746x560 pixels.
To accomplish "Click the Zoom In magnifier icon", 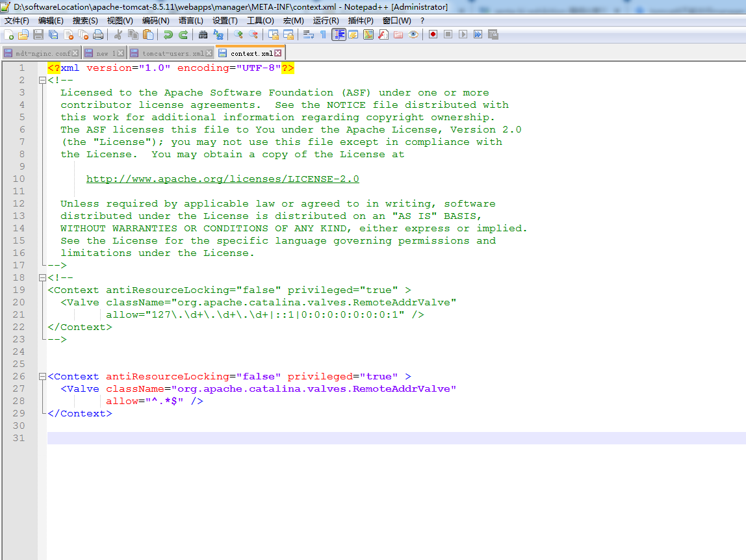I will coord(238,34).
